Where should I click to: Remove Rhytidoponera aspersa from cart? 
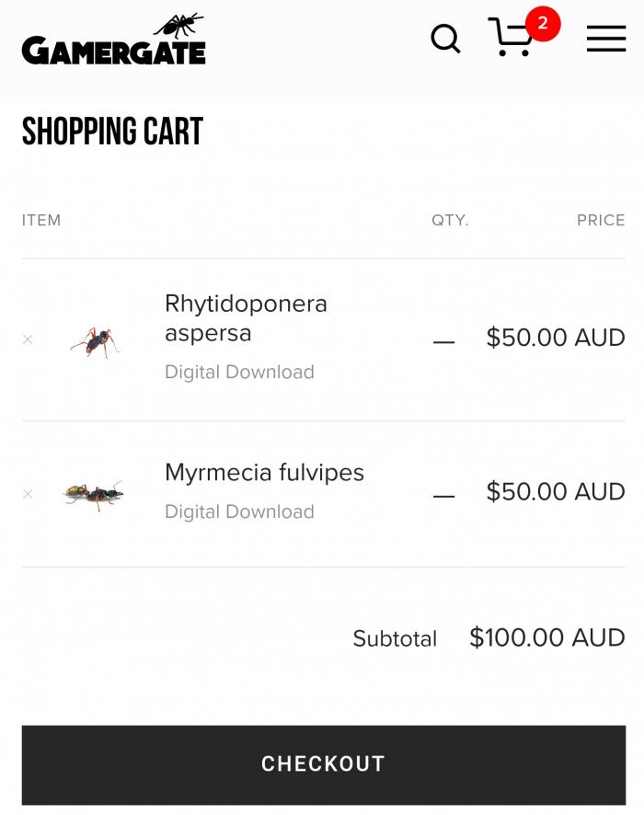tap(28, 339)
